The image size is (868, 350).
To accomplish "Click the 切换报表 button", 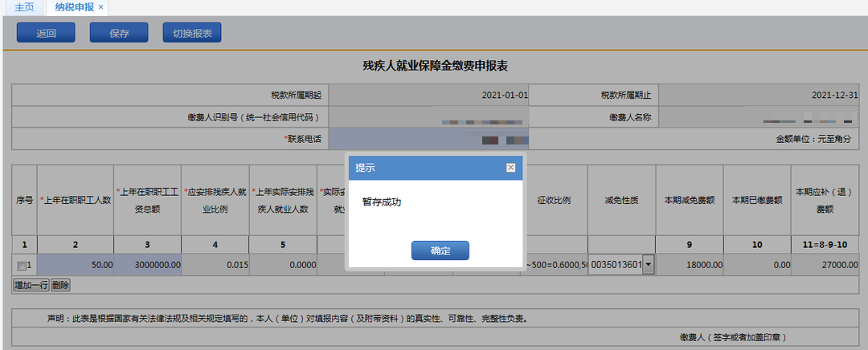I will (x=192, y=33).
